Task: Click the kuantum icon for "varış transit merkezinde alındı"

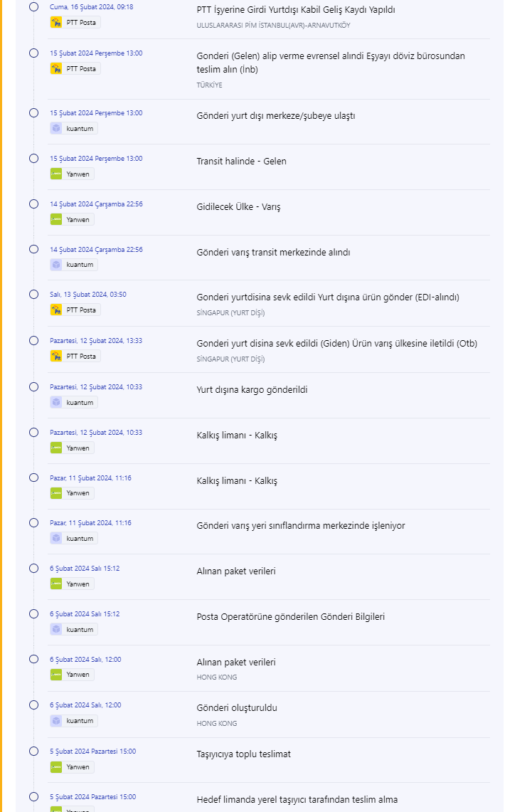Action: pyautogui.click(x=56, y=265)
